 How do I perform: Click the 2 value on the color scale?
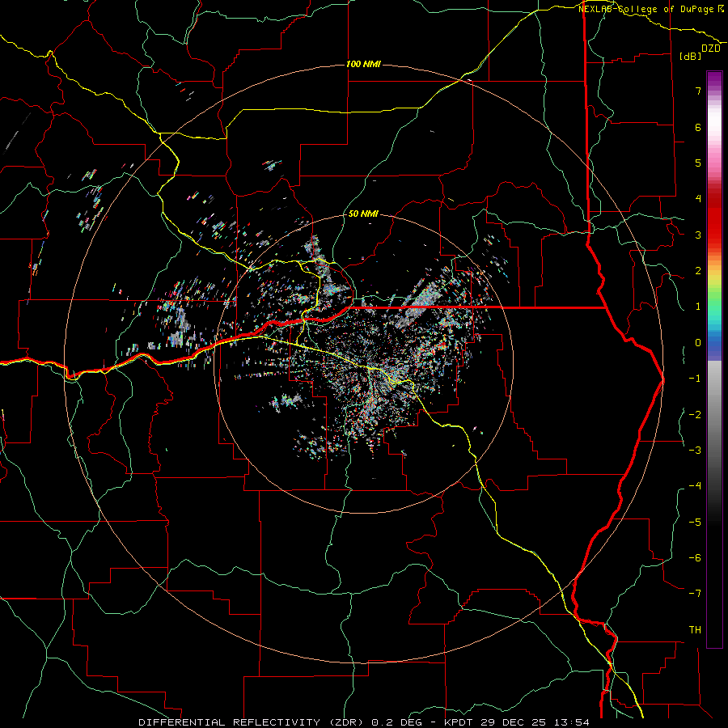(698, 271)
